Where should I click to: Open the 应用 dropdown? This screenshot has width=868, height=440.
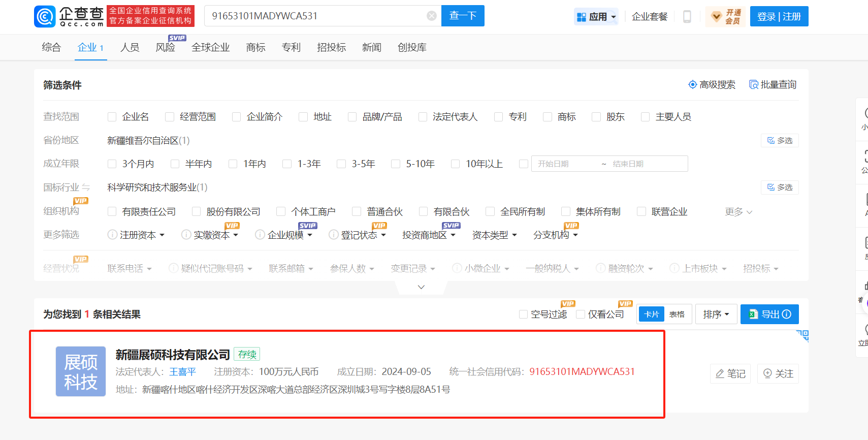click(596, 17)
